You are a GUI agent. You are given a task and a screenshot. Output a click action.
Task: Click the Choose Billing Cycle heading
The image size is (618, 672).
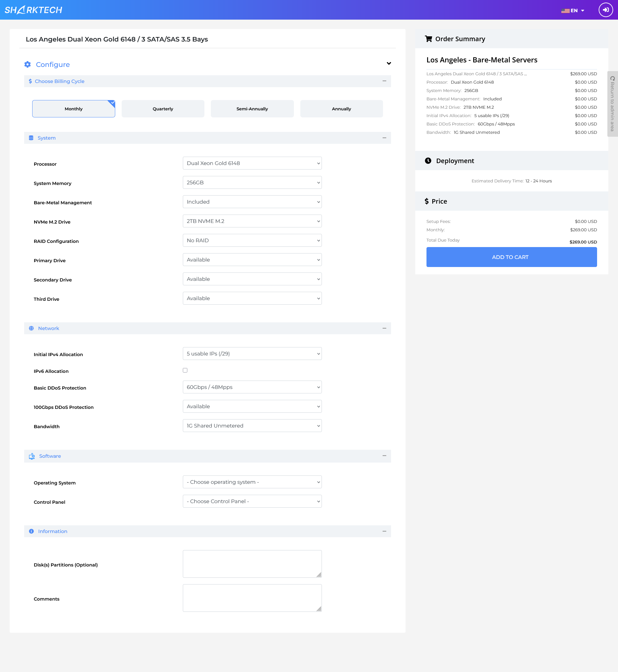[60, 81]
